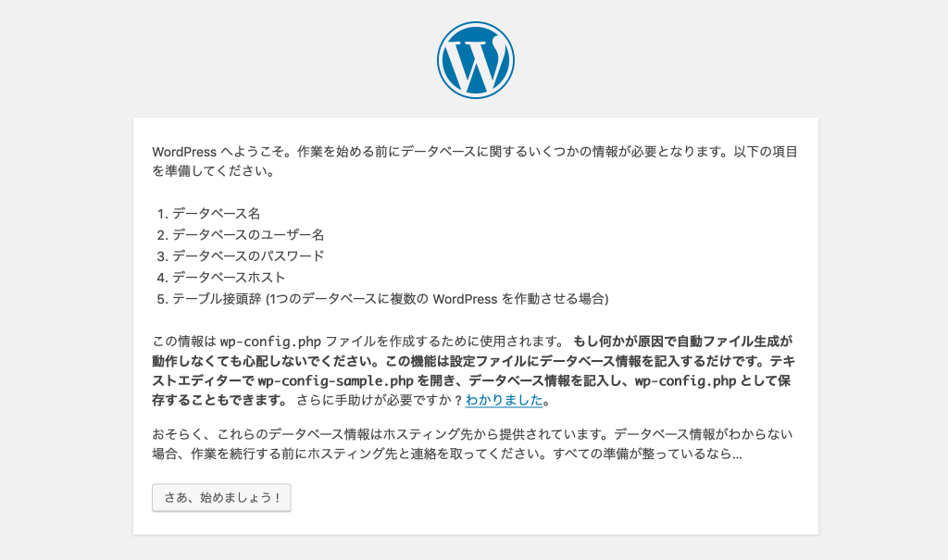Image resolution: width=948 pixels, height=560 pixels.
Task: Open the わかりました help link
Action: click(x=504, y=401)
